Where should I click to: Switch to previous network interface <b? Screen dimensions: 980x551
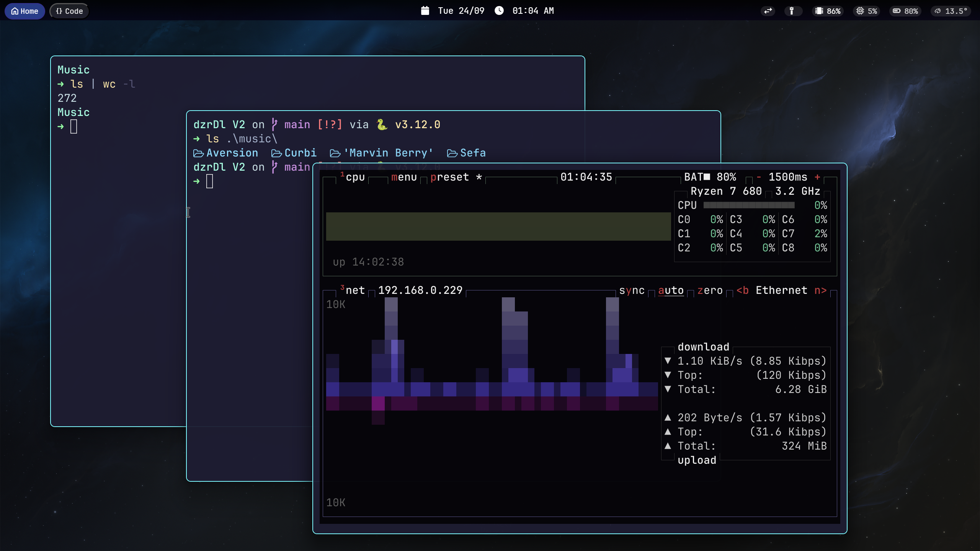pos(742,290)
